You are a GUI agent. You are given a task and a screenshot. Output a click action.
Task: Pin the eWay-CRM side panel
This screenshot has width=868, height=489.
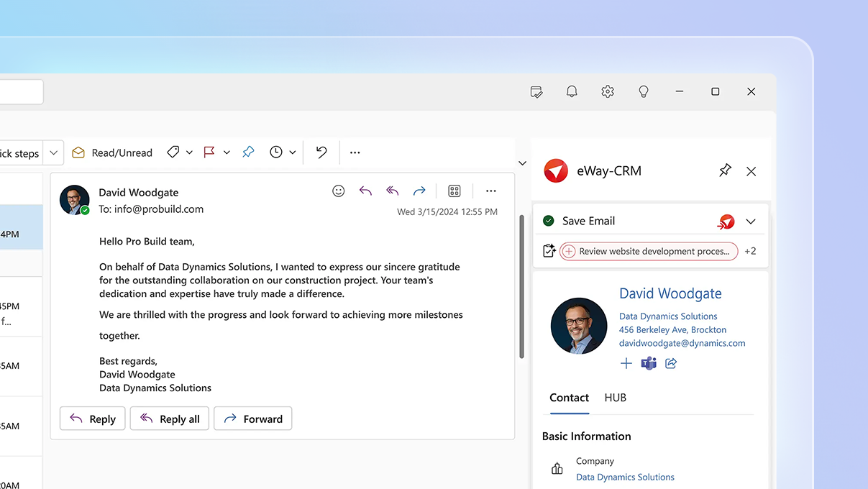(x=725, y=170)
